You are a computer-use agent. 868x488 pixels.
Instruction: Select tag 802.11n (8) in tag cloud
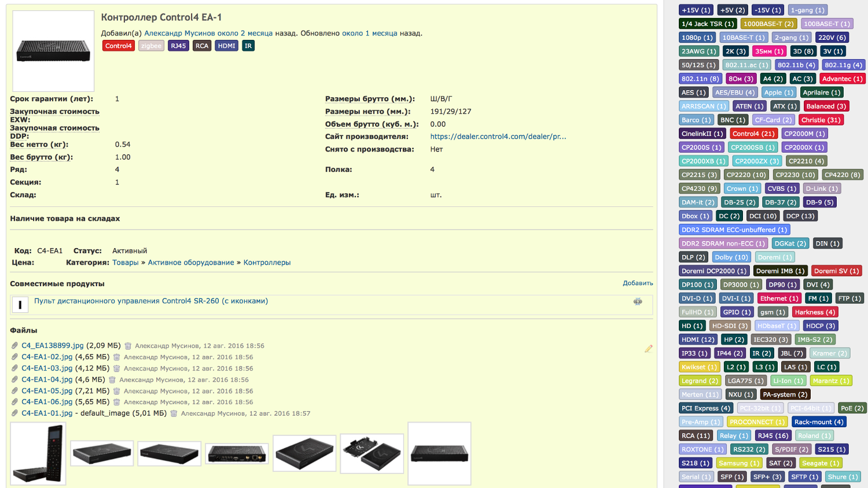[700, 79]
